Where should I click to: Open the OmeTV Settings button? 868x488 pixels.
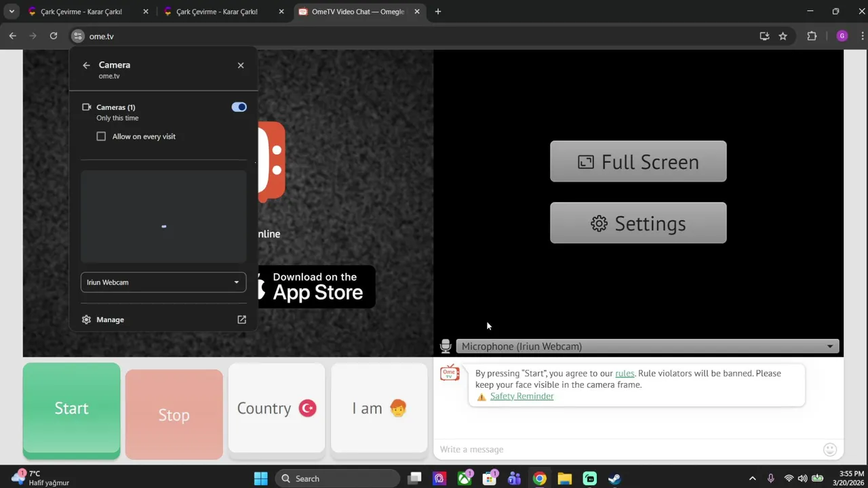click(x=638, y=223)
